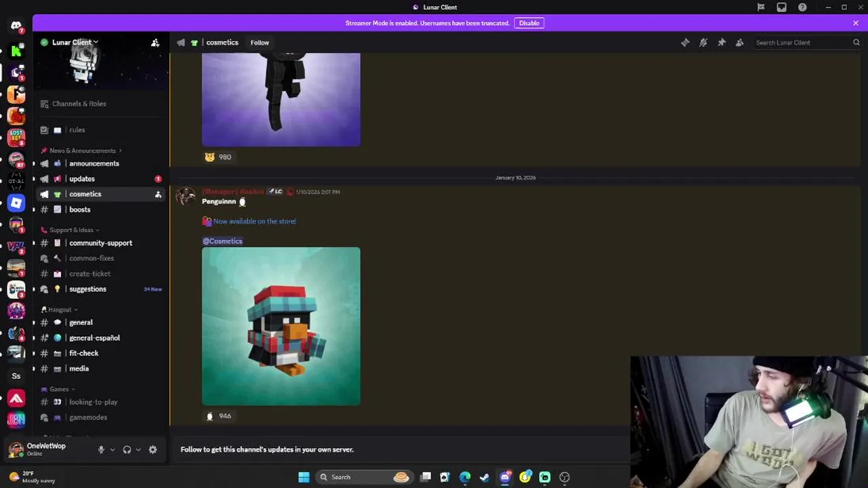The width and height of the screenshot is (868, 488).
Task: Open the penguin cosmetic image
Action: tap(281, 326)
